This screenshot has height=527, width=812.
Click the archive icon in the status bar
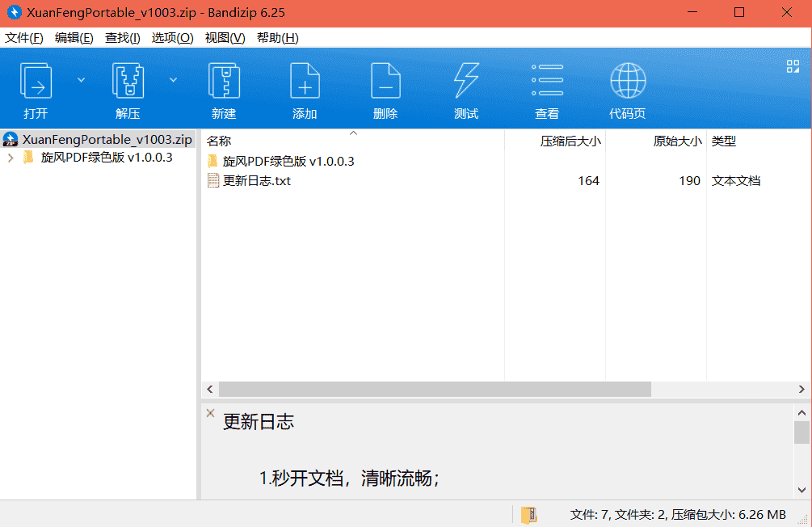tap(528, 515)
